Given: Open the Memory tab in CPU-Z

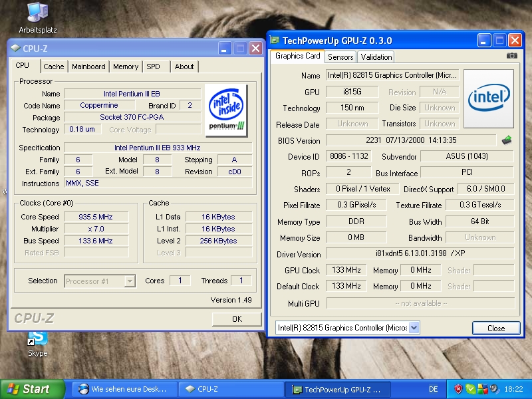Looking at the screenshot, I should 126,66.
